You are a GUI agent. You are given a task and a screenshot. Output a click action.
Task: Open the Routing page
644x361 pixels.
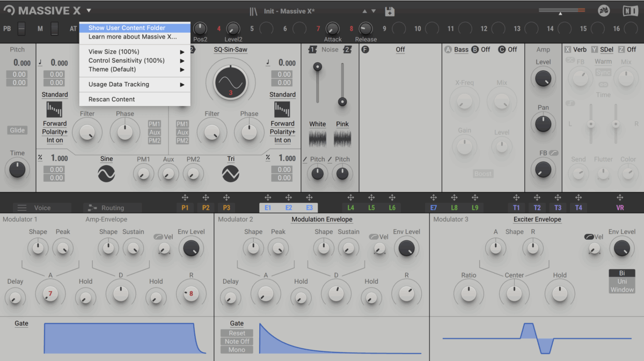[x=112, y=208]
